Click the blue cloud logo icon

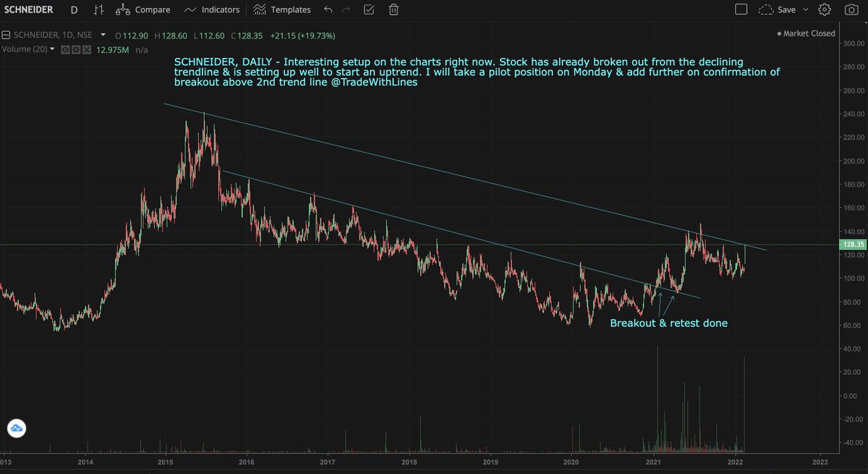pyautogui.click(x=16, y=428)
